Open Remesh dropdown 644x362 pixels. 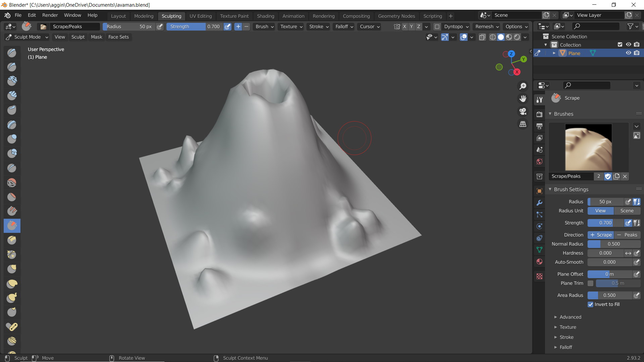click(x=487, y=27)
